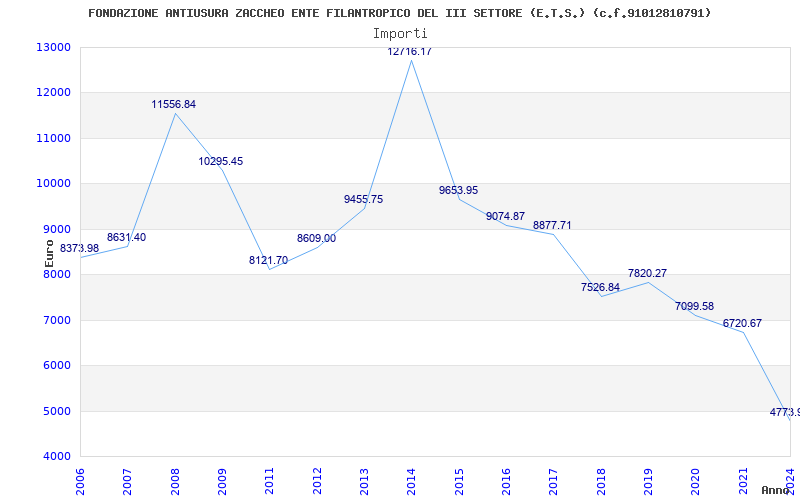Click the y-axis tick 7000

pos(56,320)
